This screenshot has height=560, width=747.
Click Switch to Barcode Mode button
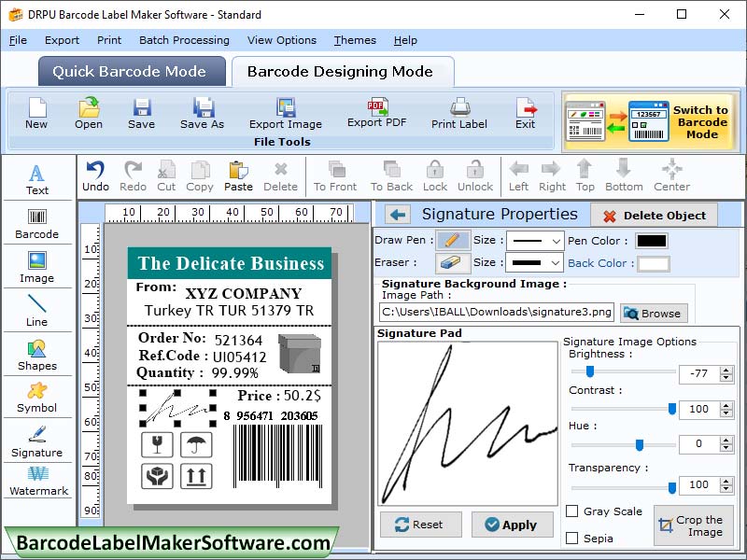[649, 121]
